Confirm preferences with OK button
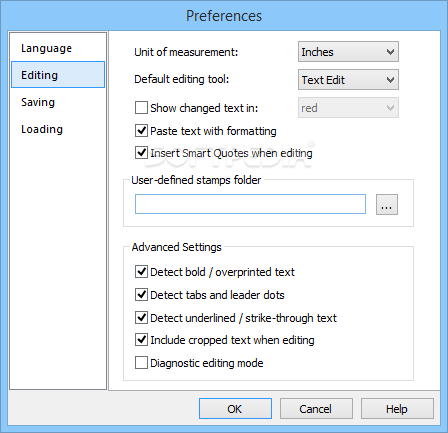Screen dimensions: 448x433 click(x=235, y=409)
